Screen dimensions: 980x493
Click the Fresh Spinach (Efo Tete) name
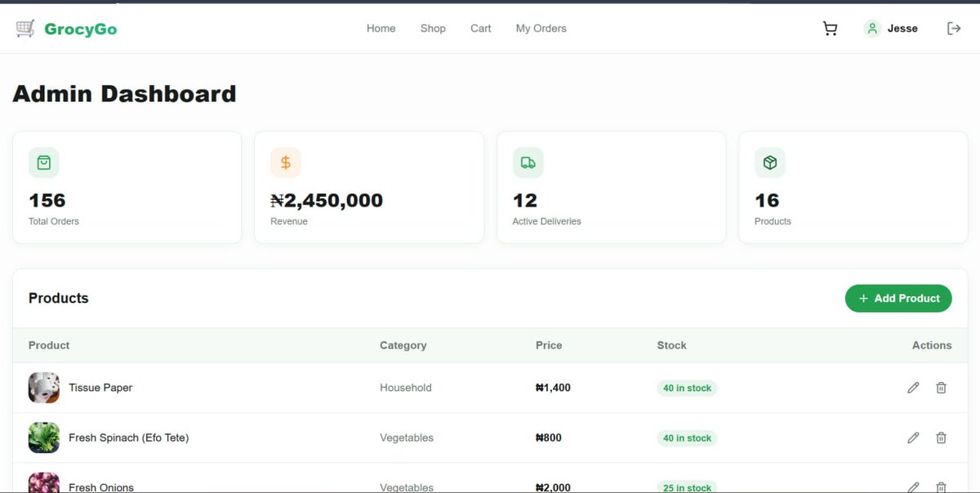[128, 438]
